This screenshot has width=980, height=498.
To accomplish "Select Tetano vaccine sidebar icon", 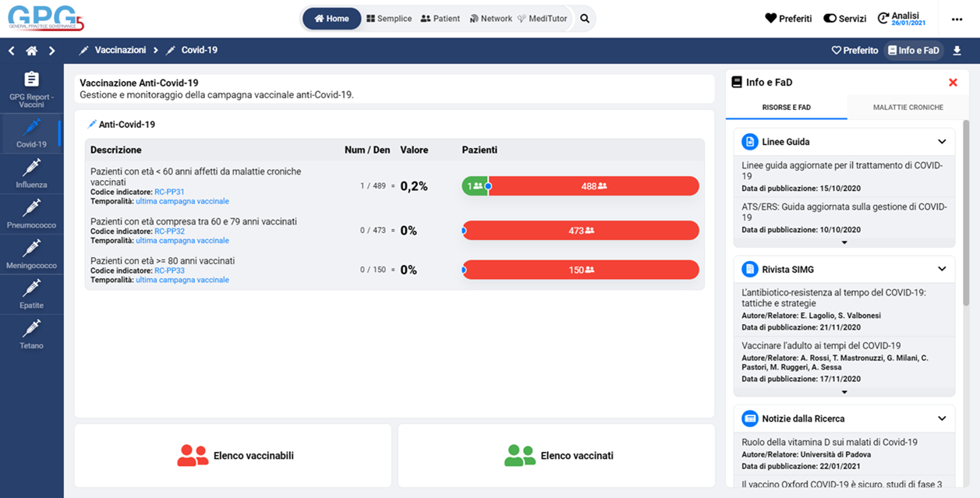I will pyautogui.click(x=31, y=334).
